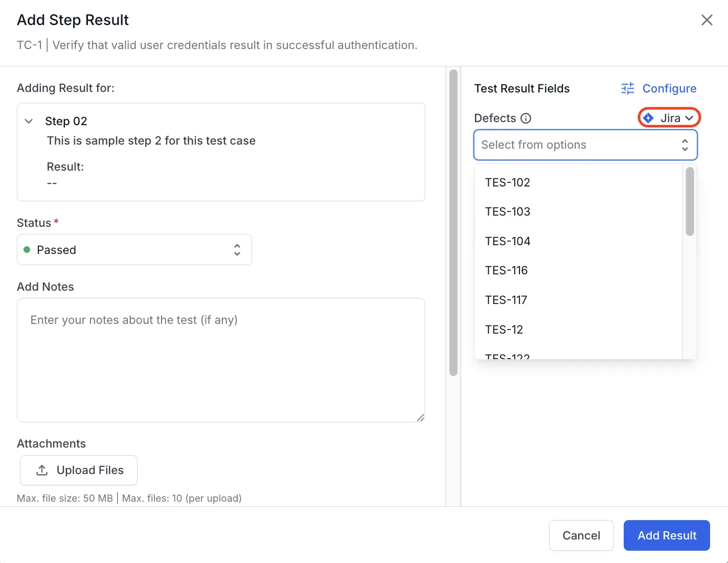Click the Defects info icon
728x563 pixels.
526,119
